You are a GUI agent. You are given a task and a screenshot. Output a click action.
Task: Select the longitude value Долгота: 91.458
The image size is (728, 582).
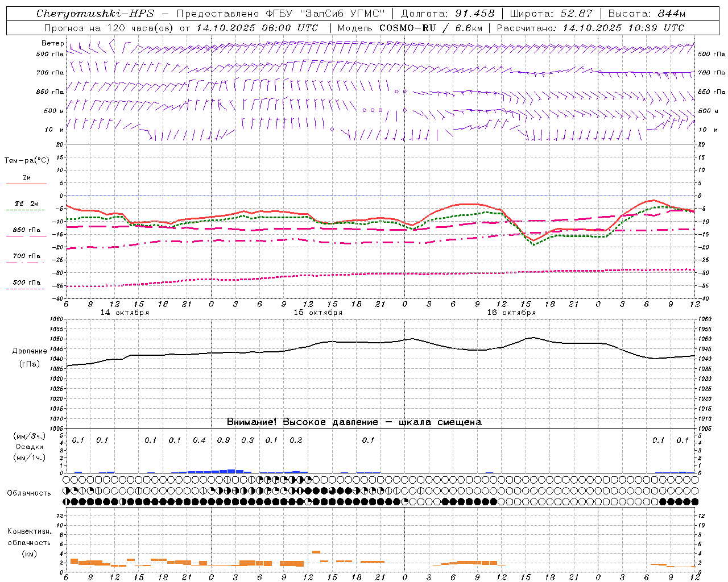[448, 14]
